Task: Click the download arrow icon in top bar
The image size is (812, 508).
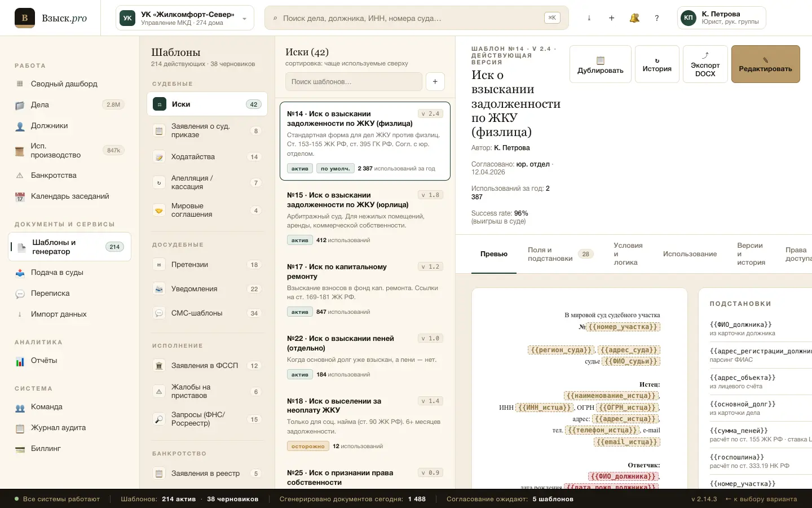Action: 589,18
